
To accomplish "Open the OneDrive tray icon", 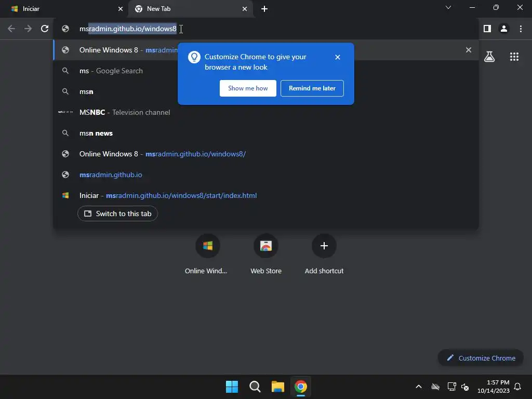I will (435, 387).
